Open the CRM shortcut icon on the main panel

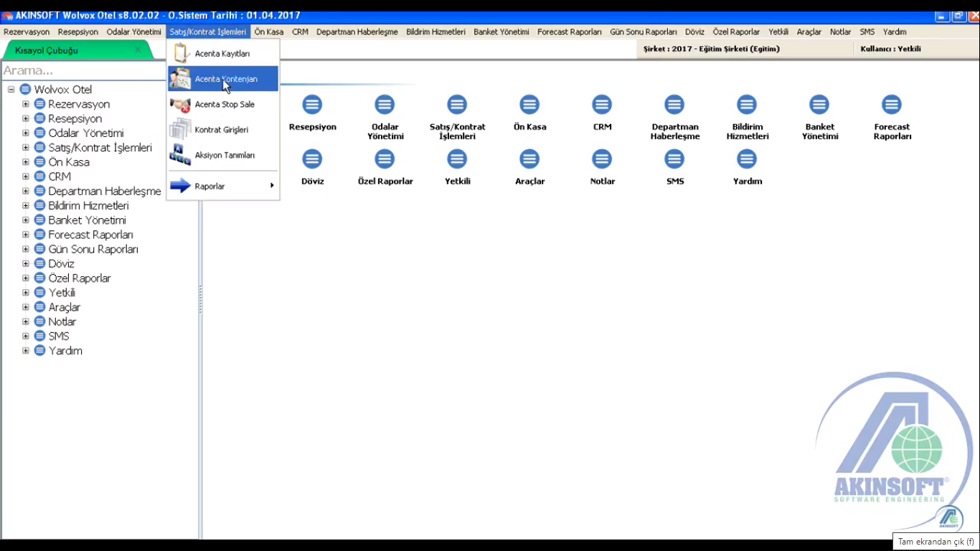602,105
